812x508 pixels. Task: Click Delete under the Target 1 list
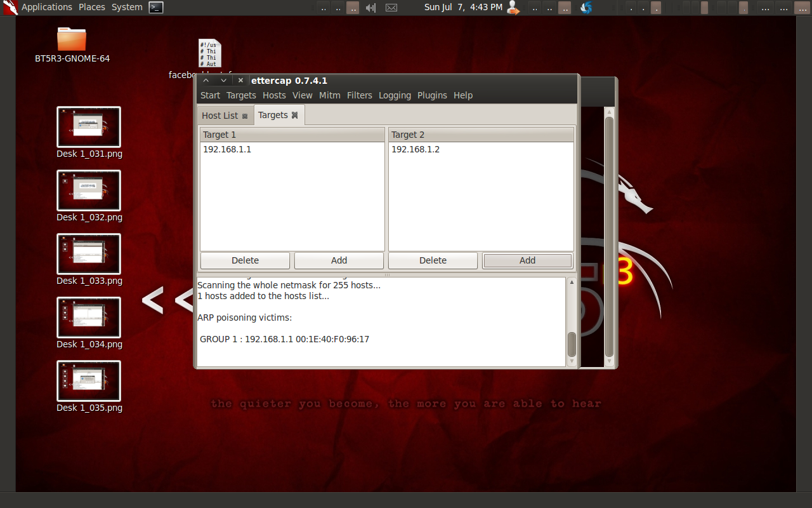click(x=245, y=260)
